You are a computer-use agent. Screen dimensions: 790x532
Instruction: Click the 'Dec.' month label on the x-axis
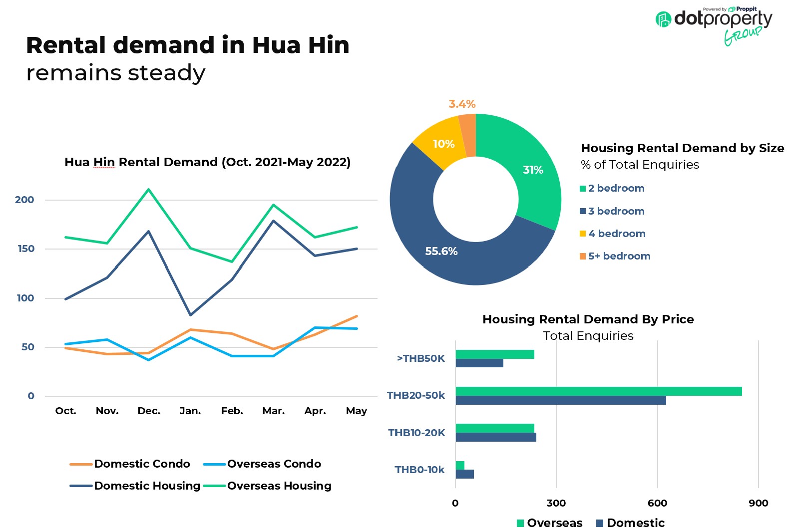[x=149, y=411]
